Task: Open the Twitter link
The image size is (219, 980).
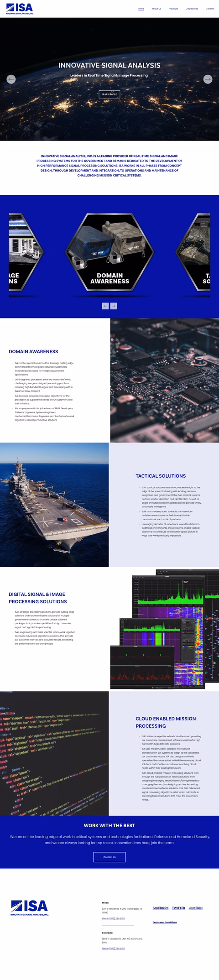Action: pos(179,908)
